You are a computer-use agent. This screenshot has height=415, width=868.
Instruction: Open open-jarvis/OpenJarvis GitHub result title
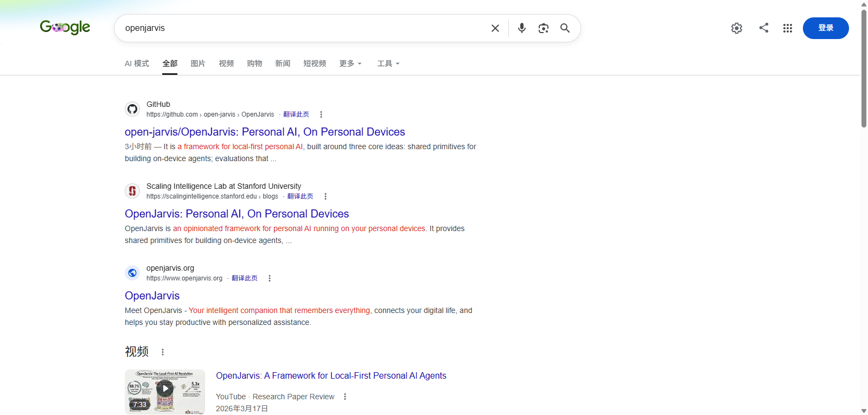point(265,132)
